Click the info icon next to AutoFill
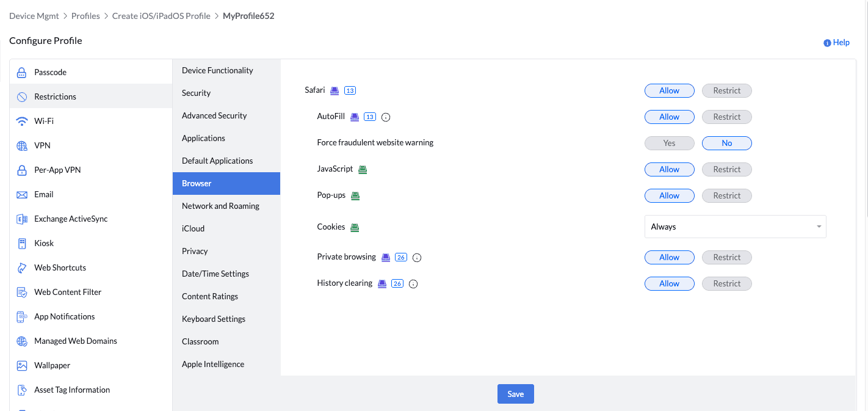 [386, 117]
